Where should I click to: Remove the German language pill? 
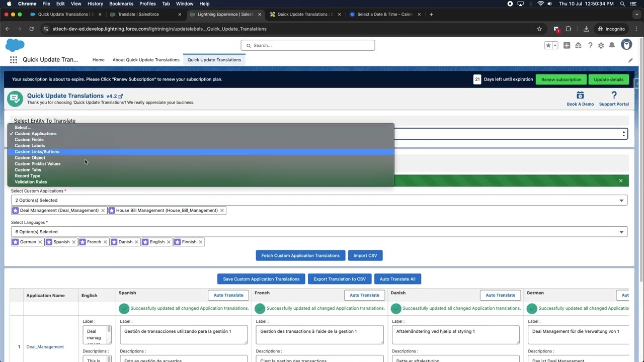(40, 242)
